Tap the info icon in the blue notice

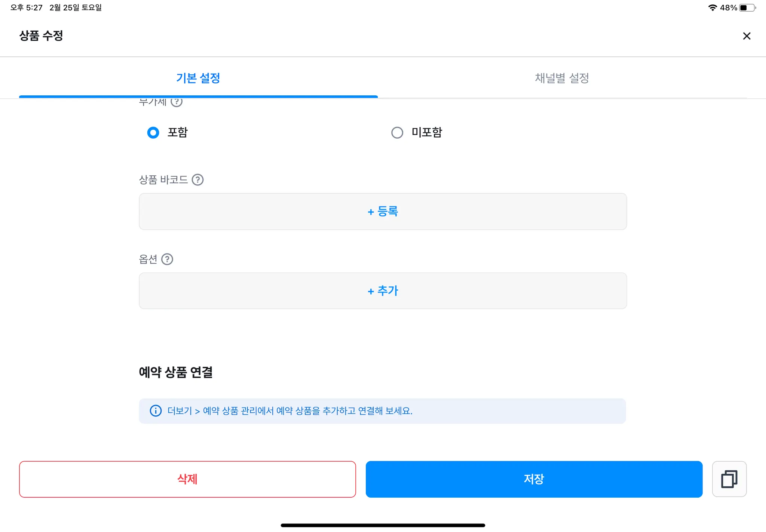tap(156, 411)
